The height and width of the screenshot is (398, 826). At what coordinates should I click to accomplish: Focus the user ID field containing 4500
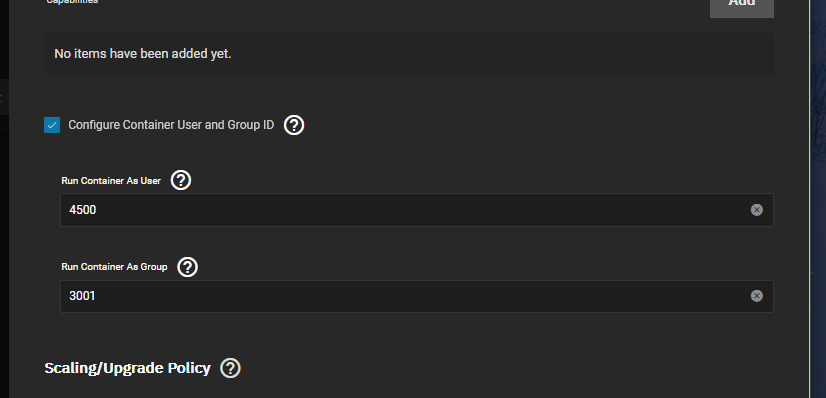417,210
